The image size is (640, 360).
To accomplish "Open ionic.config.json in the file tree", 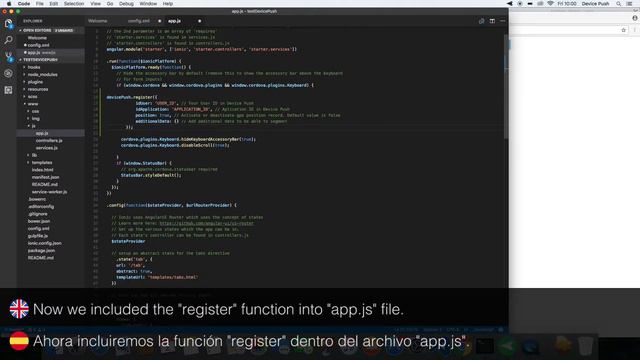I will [44, 243].
